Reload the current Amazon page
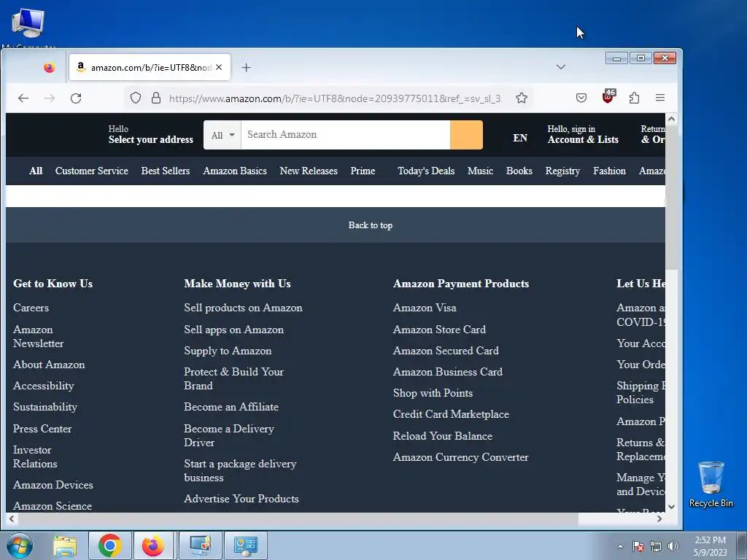This screenshot has height=560, width=747. tap(76, 98)
